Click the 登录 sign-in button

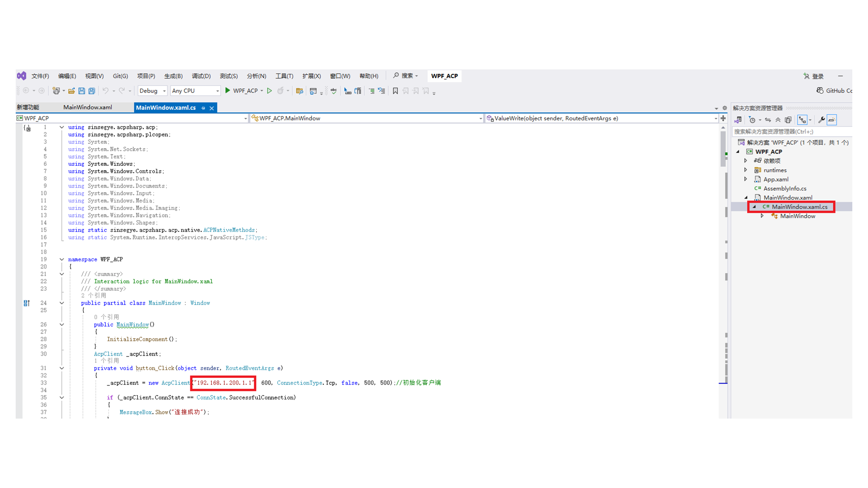[814, 76]
